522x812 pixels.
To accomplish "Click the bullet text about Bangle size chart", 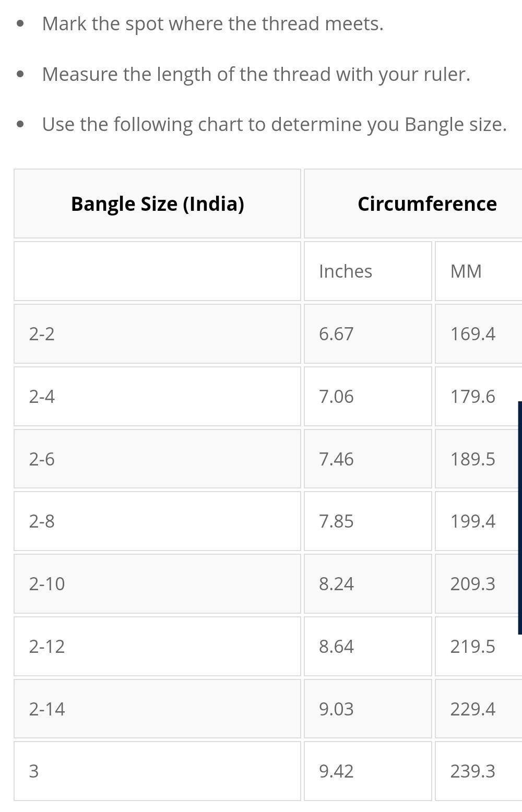I will pyautogui.click(x=274, y=124).
